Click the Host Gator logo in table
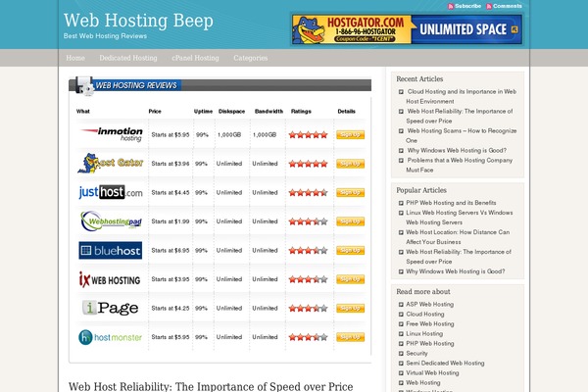 (111, 163)
